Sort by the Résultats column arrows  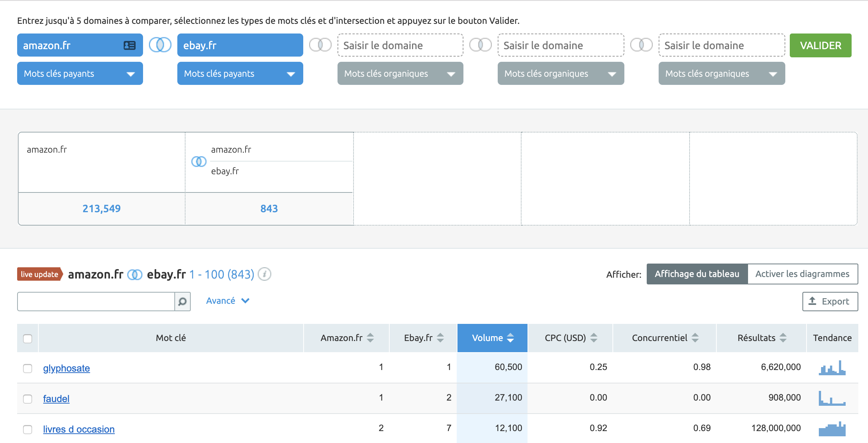pos(783,338)
